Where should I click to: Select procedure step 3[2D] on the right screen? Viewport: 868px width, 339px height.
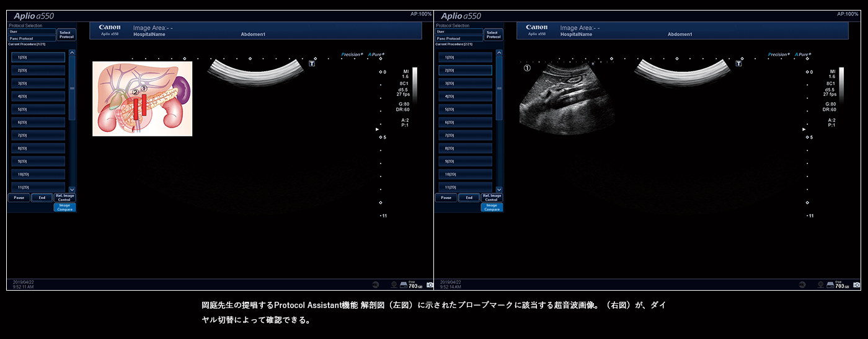click(x=465, y=83)
